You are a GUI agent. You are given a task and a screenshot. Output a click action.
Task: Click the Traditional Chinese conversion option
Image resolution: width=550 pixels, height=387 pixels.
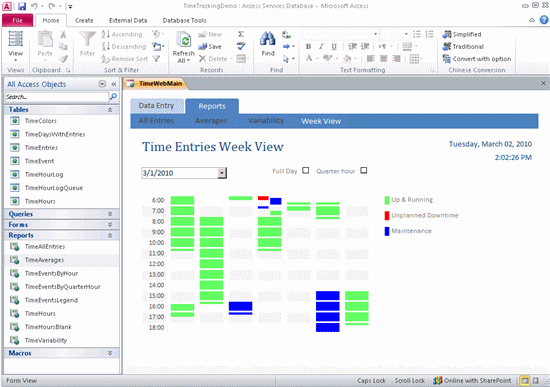[x=463, y=46]
